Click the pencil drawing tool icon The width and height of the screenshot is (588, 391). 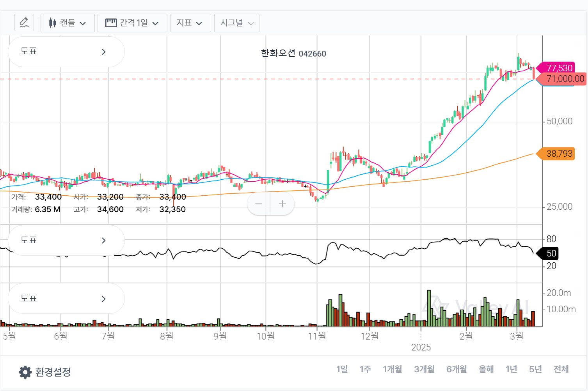[x=24, y=23]
